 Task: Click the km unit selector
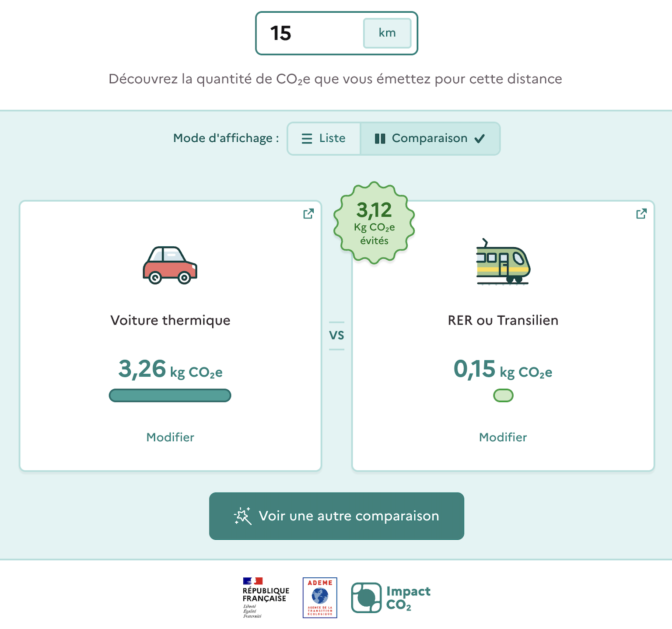387,33
